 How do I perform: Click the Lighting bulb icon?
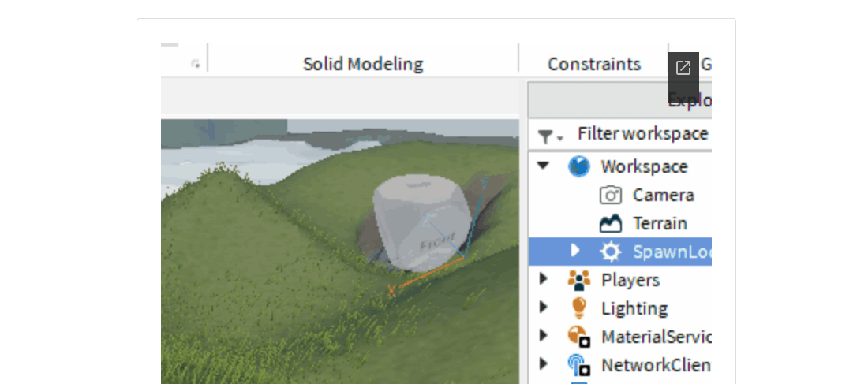coord(578,308)
